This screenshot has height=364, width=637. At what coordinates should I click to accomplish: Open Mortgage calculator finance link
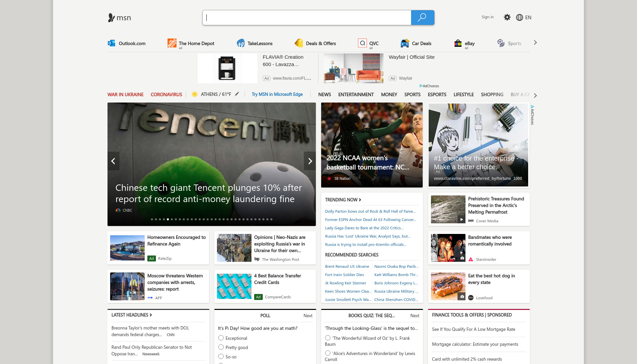click(x=475, y=344)
